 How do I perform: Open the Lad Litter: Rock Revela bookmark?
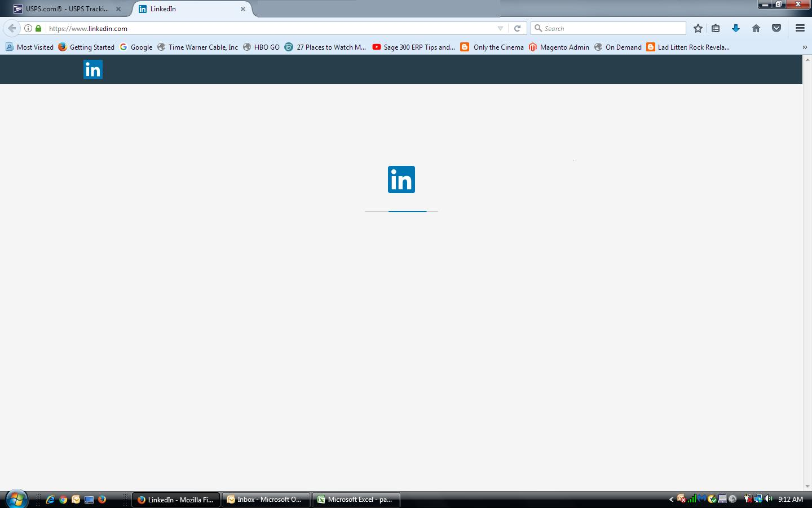688,47
